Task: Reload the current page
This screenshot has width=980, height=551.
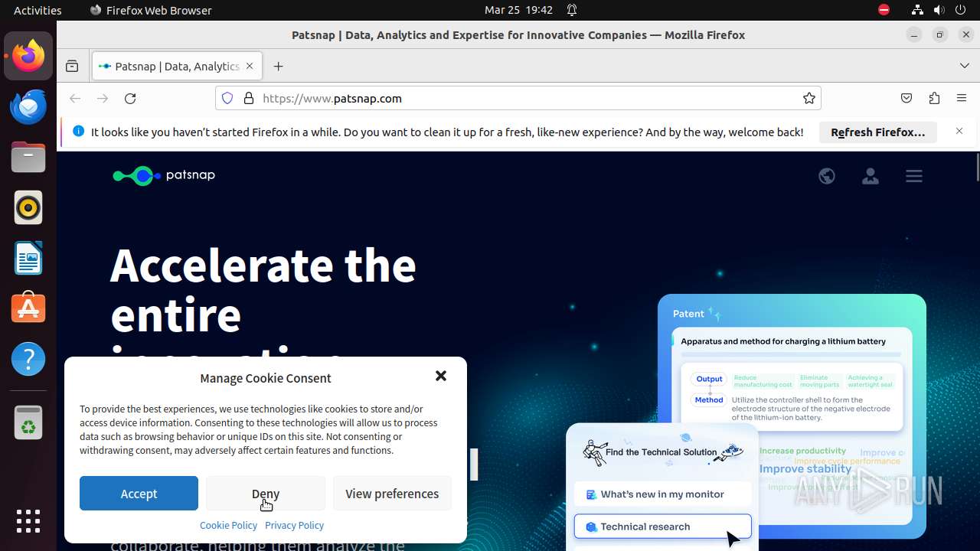Action: (x=130, y=98)
